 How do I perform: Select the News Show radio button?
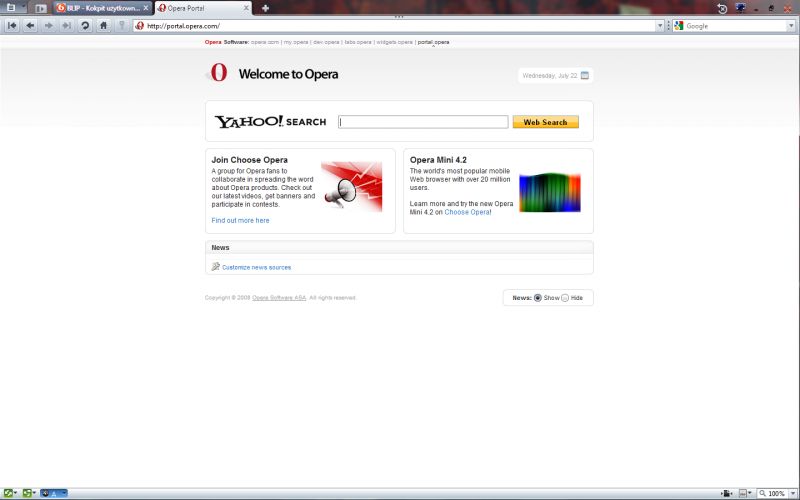tap(538, 297)
